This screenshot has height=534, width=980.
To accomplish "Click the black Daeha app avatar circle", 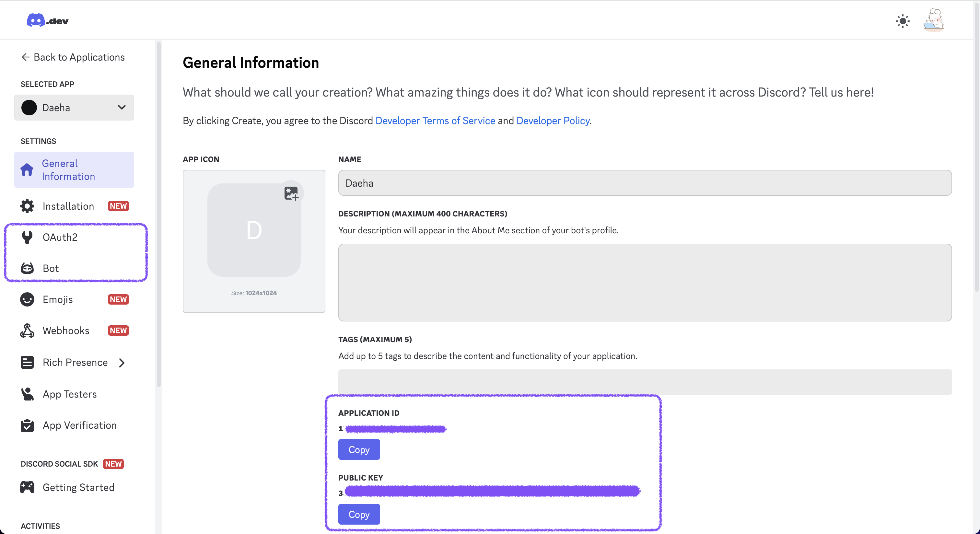I will pos(29,108).
